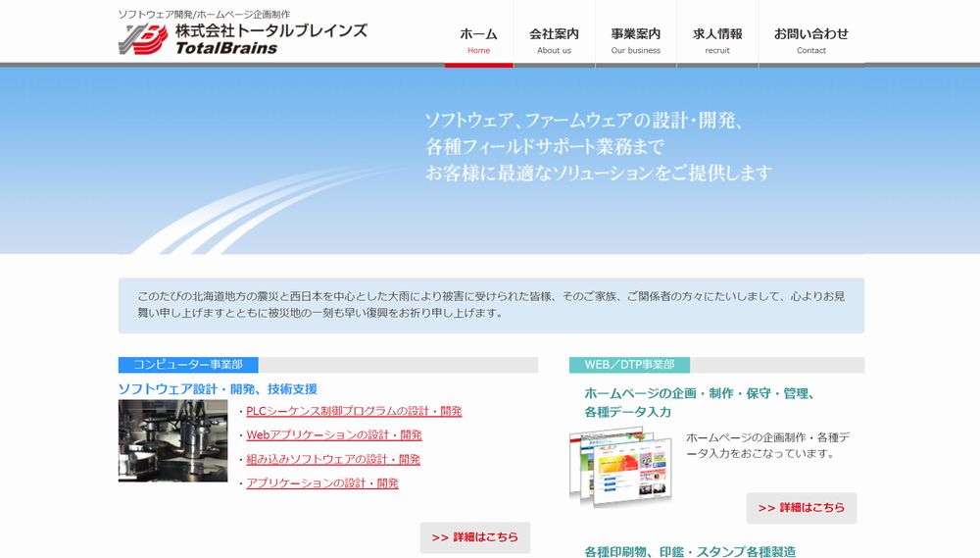Screen dimensions: 980x558
Task: Open PLCシーケンス制御プログラムの設計・開発 link
Action: tap(354, 411)
